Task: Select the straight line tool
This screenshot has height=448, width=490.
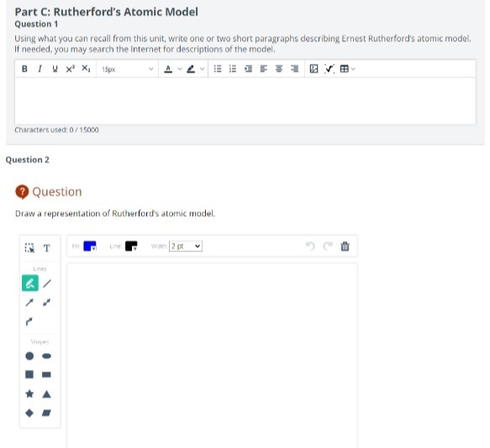Action: tap(47, 283)
